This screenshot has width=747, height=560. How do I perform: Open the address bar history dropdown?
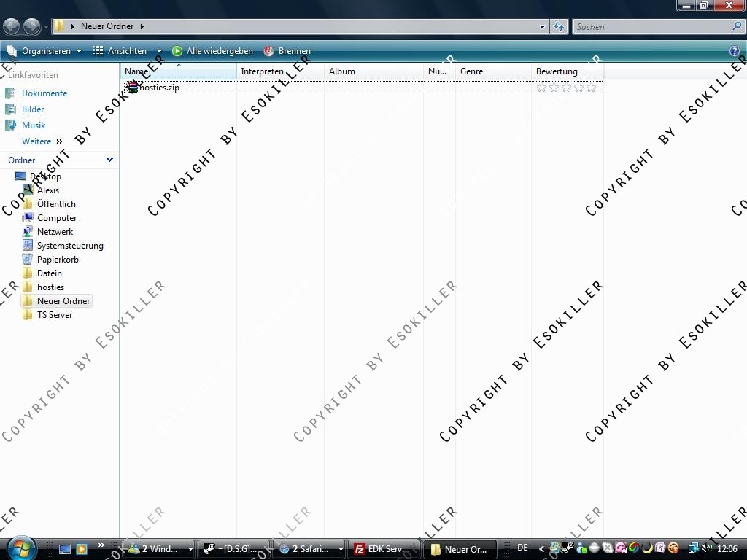coord(542,26)
